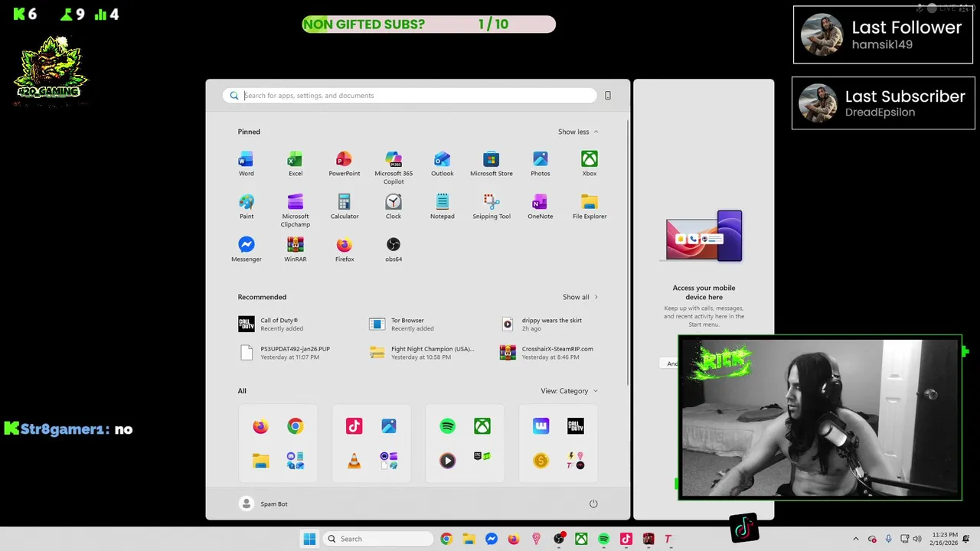Open the Photos app

(x=540, y=164)
